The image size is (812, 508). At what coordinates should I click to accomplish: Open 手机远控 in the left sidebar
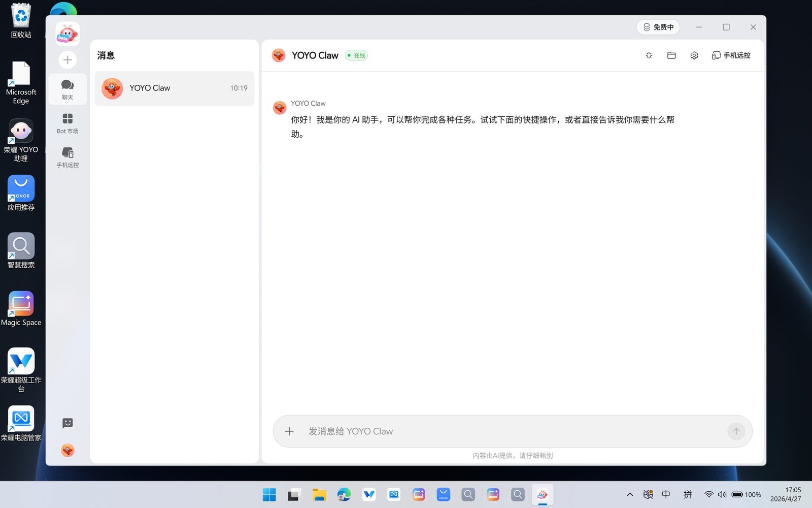pos(67,157)
